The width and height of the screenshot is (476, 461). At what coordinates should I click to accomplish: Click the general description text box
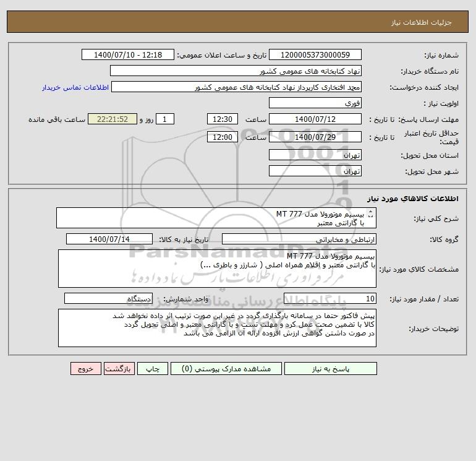tap(216, 218)
